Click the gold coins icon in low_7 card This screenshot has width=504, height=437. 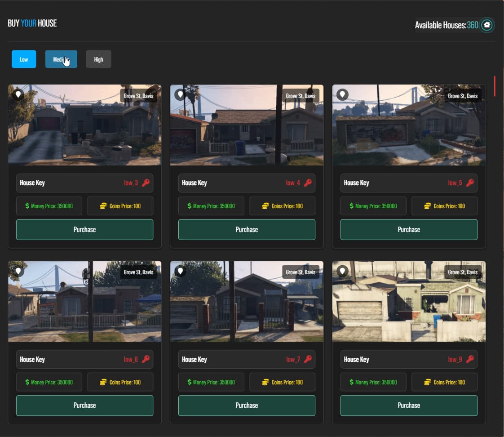coord(265,382)
